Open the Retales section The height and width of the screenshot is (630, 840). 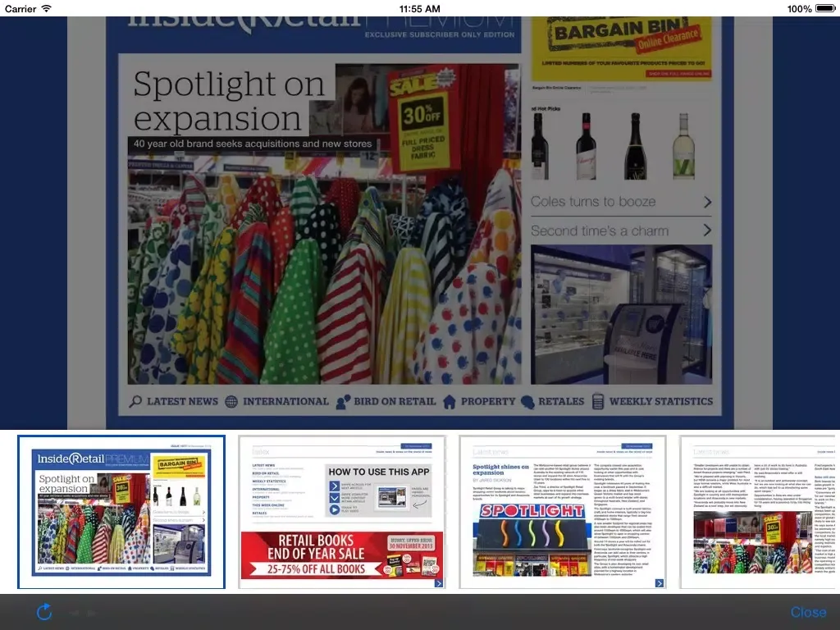(x=552, y=401)
